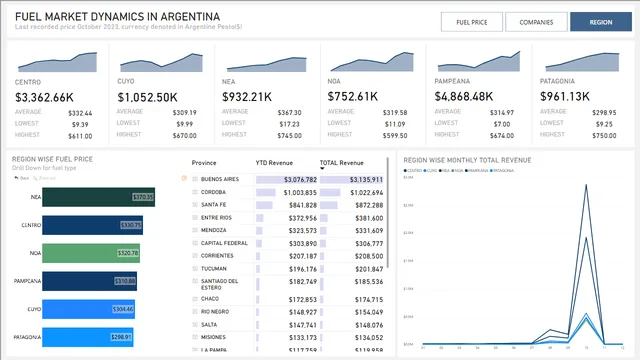
Task: Click the tallest peak in monthly revenue chart
Action: pyautogui.click(x=586, y=185)
